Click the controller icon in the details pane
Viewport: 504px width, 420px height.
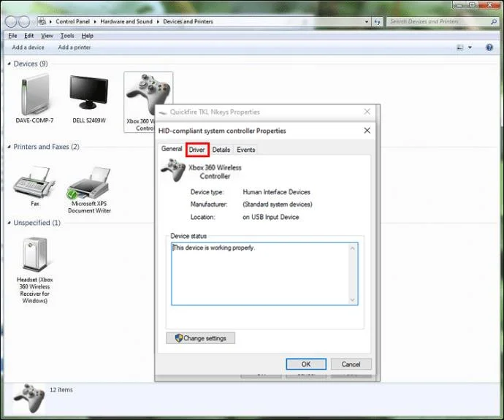(x=29, y=398)
